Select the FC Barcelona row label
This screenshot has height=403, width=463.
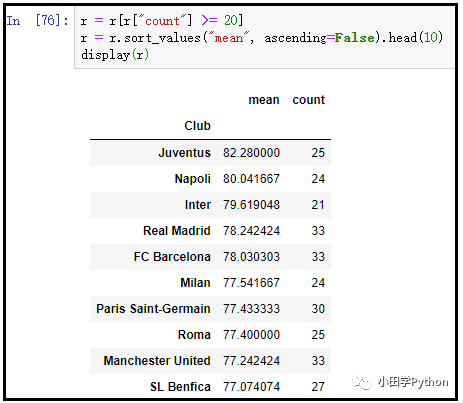172,257
